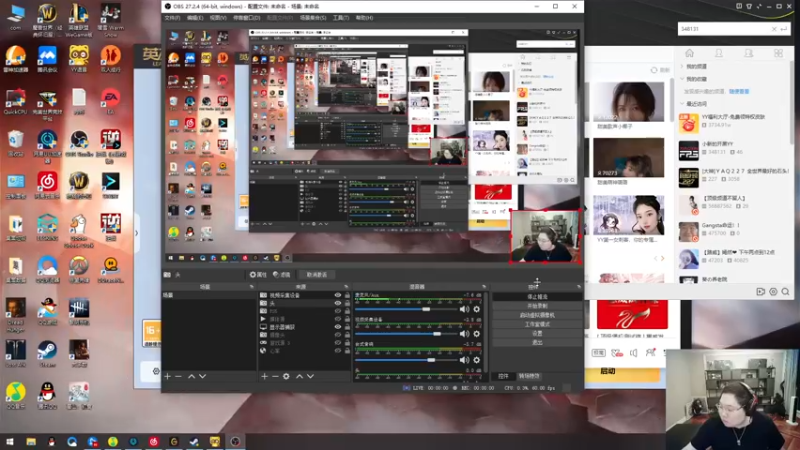Open 视频采集设备 mixer gear settings
This screenshot has width=800, height=450.
click(x=477, y=334)
